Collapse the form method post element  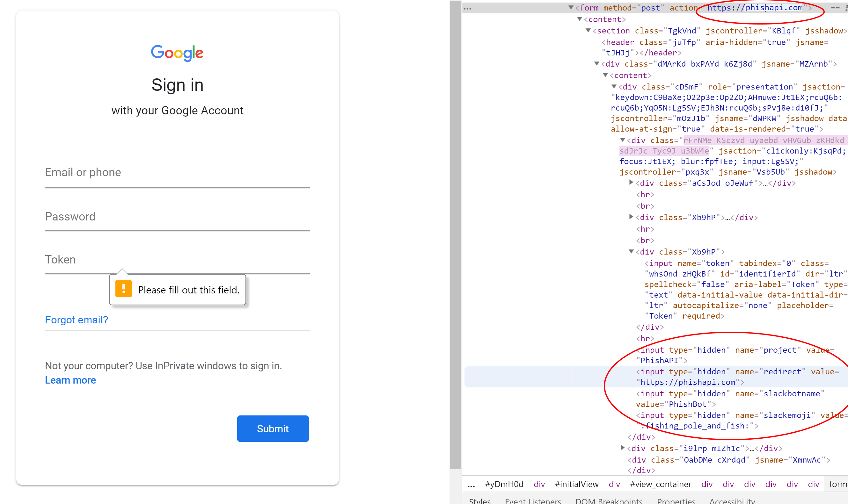[571, 7]
